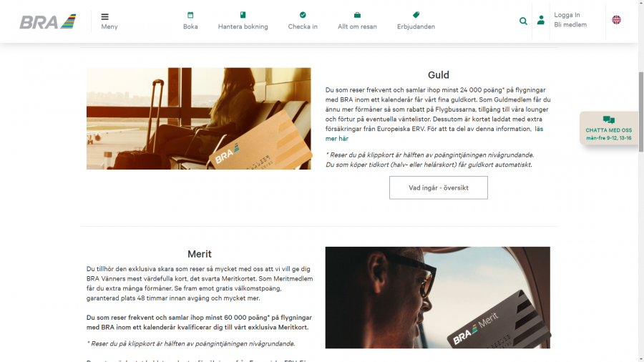
Task: Click the Guld card image
Action: coord(199,119)
